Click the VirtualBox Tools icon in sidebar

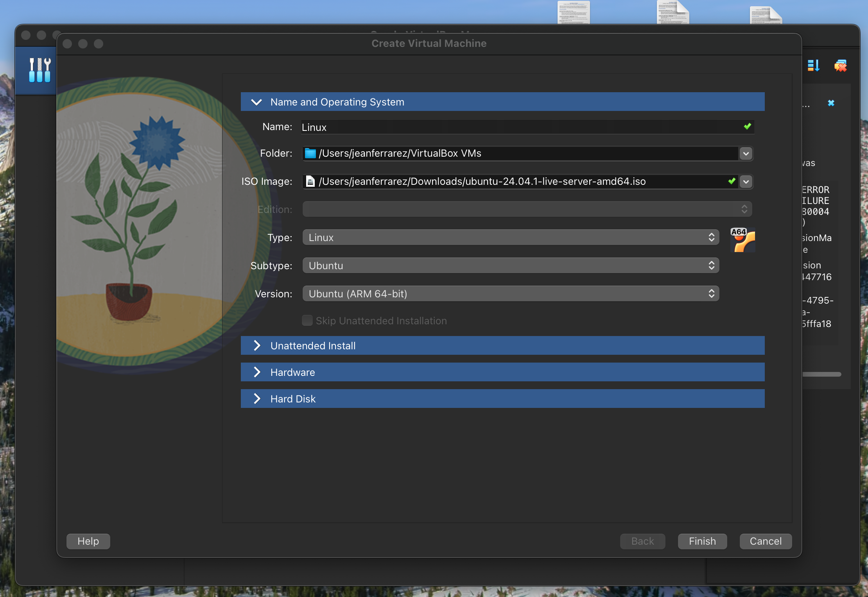(x=39, y=70)
